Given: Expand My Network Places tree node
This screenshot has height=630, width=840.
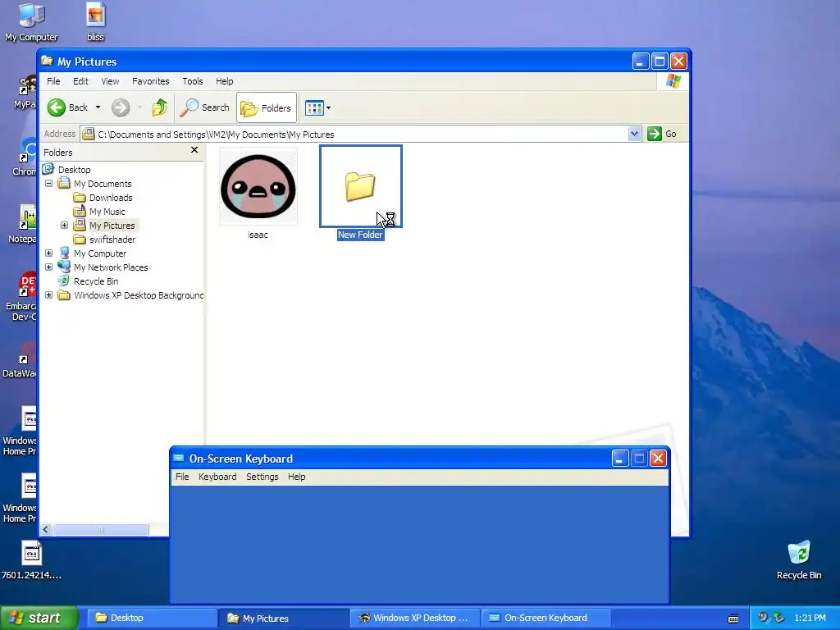Looking at the screenshot, I should pyautogui.click(x=48, y=267).
